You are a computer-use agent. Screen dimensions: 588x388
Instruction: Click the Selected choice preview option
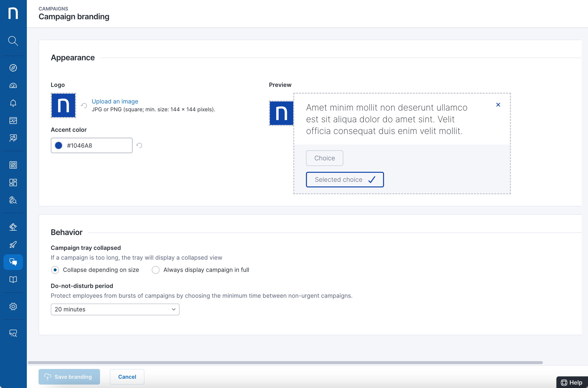[x=345, y=180]
